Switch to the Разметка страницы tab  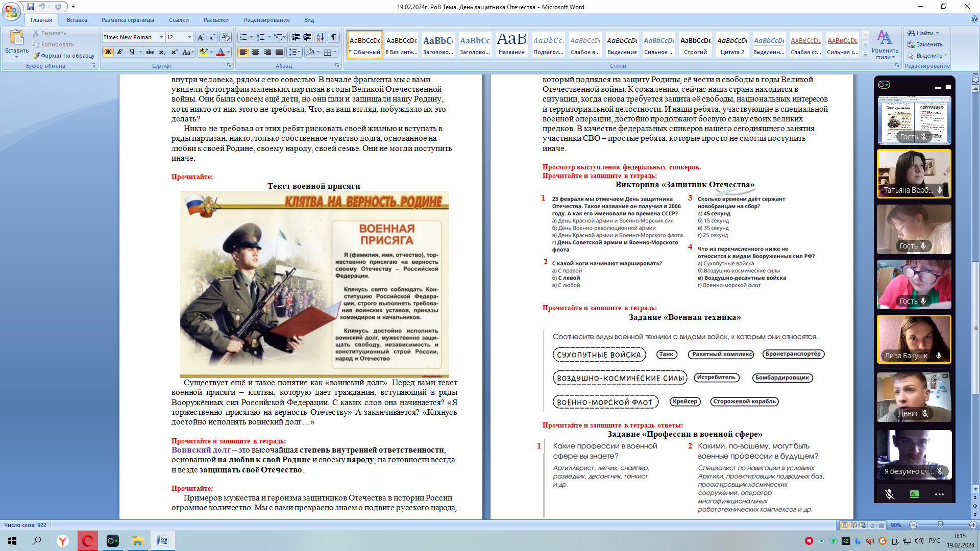(128, 20)
